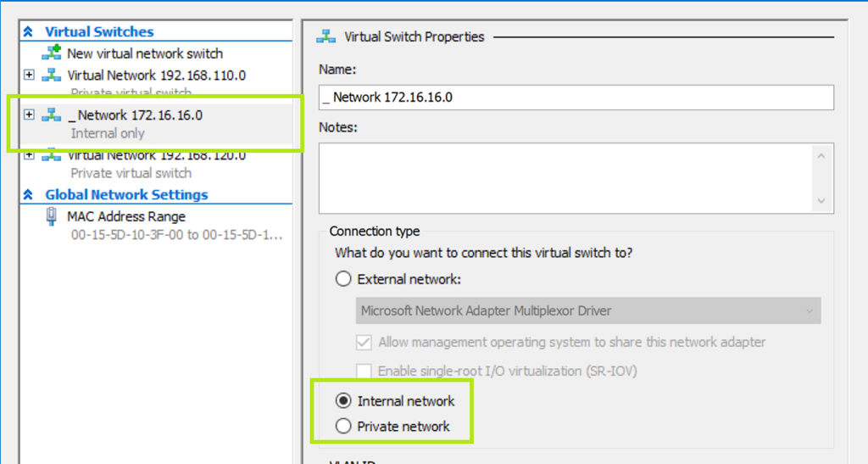Select the External network radio button
The image size is (868, 464).
[x=343, y=279]
